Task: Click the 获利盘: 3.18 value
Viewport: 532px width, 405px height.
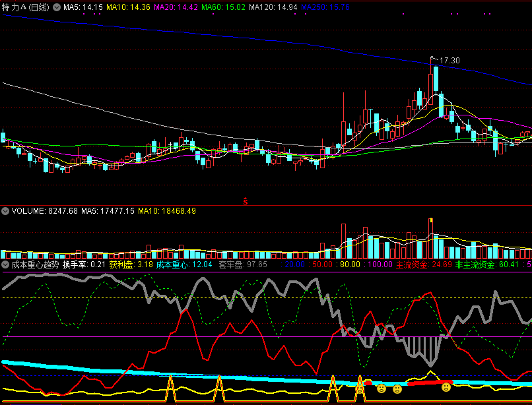Action: (131, 265)
